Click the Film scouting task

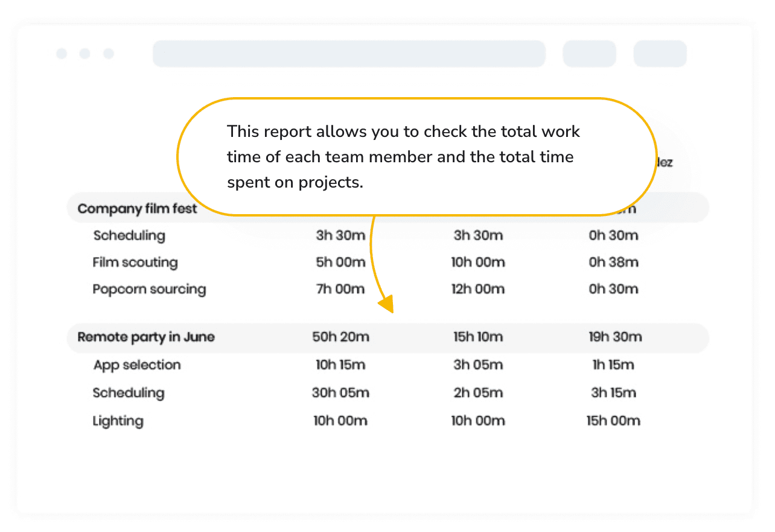pyautogui.click(x=135, y=262)
